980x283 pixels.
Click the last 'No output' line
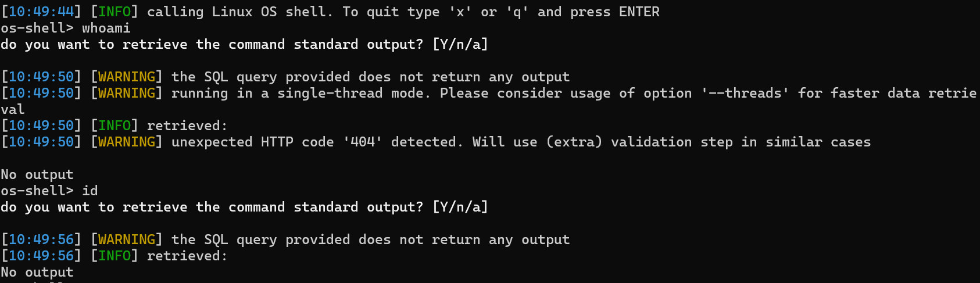(x=37, y=272)
